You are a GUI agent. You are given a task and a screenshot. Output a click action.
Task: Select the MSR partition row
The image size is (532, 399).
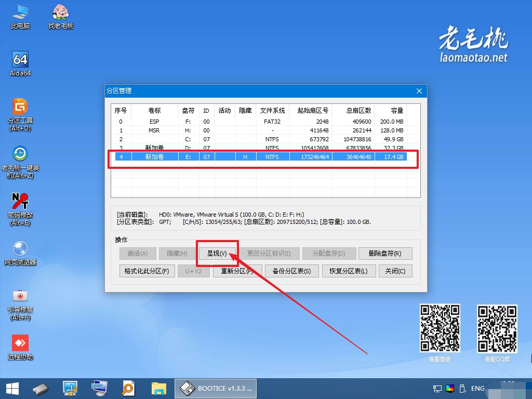[x=260, y=130]
